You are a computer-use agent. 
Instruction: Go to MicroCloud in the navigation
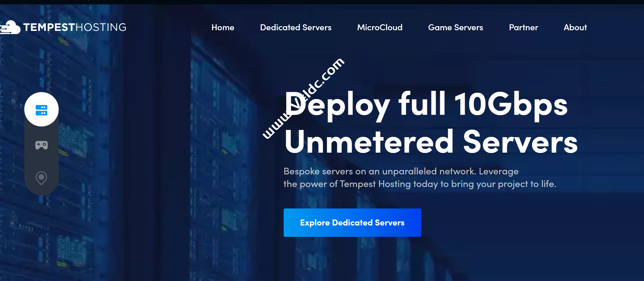(380, 27)
